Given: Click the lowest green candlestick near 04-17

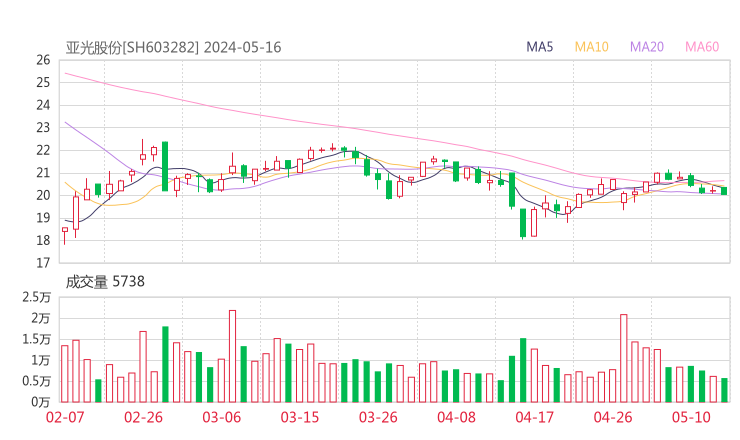Looking at the screenshot, I should [523, 223].
